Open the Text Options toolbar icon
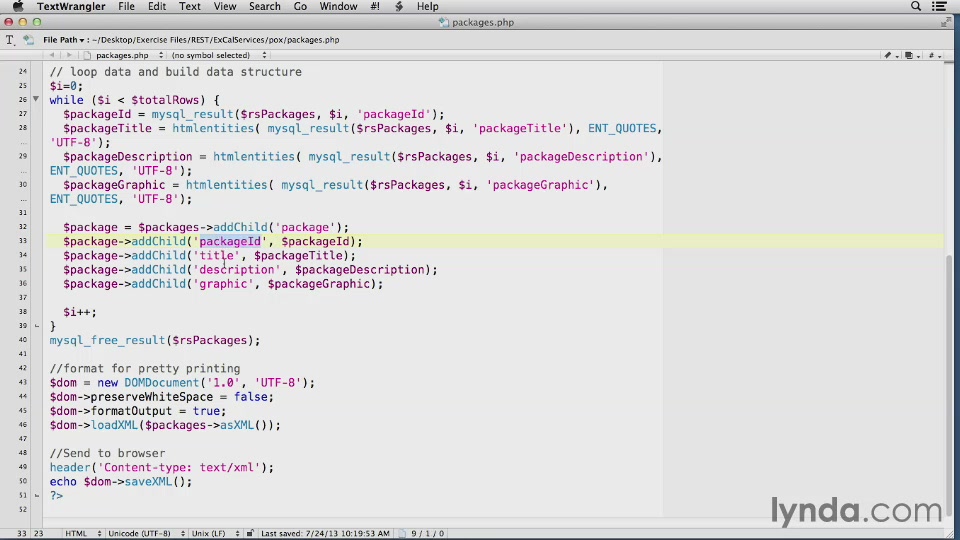Viewport: 960px width, 540px height. tap(10, 40)
